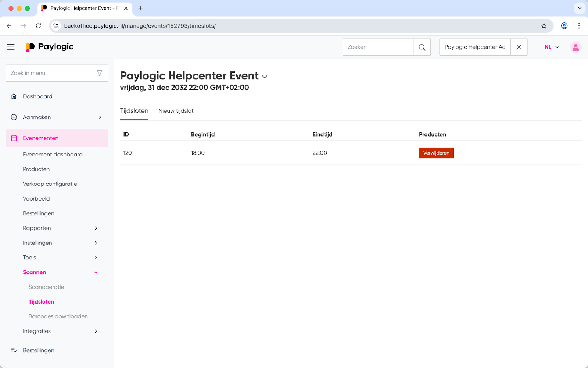The image size is (588, 368).
Task: Open Chrome three-dot menu
Action: [x=579, y=26]
